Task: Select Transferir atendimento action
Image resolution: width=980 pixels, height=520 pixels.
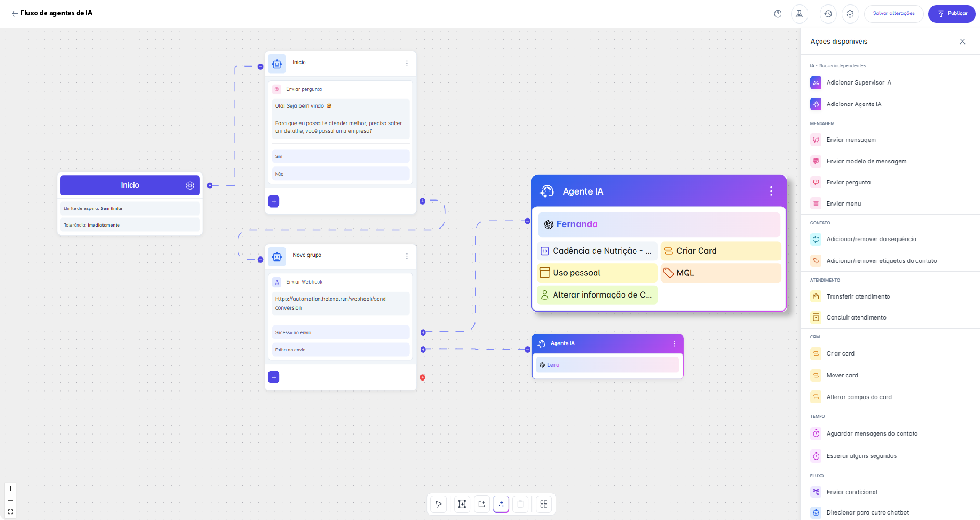Action: point(858,297)
